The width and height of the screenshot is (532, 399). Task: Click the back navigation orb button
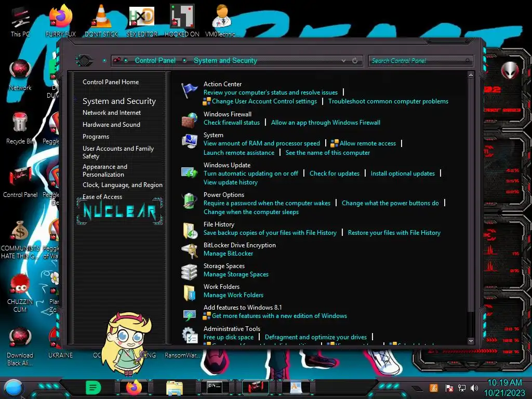84,60
